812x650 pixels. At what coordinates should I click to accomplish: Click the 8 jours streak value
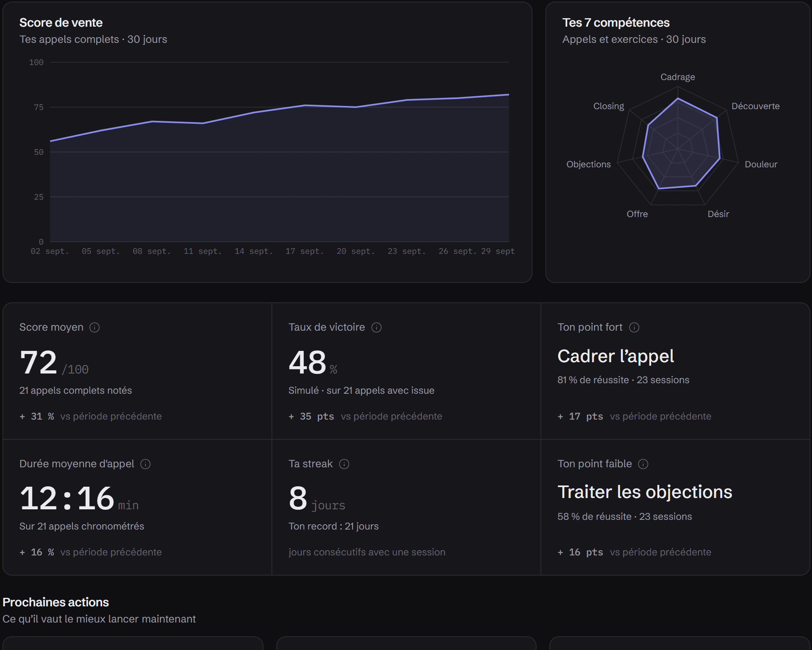[317, 498]
